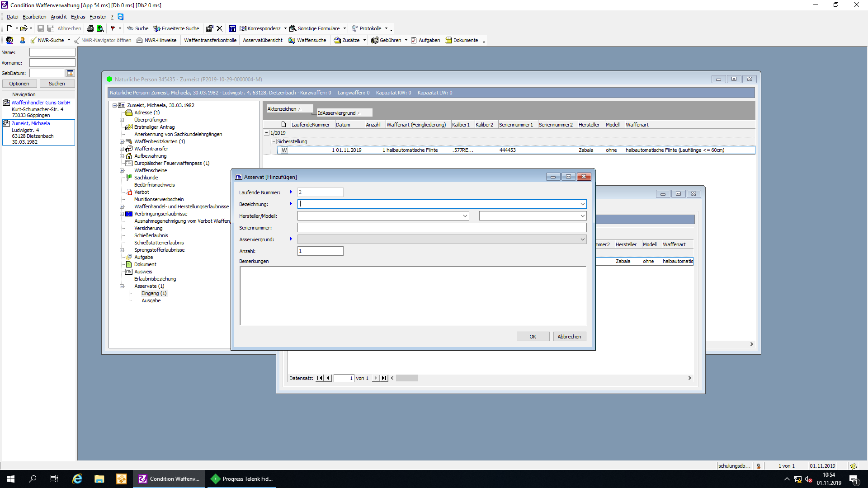Click the delete X icon in toolbar
This screenshot has width=868, height=488.
(219, 28)
